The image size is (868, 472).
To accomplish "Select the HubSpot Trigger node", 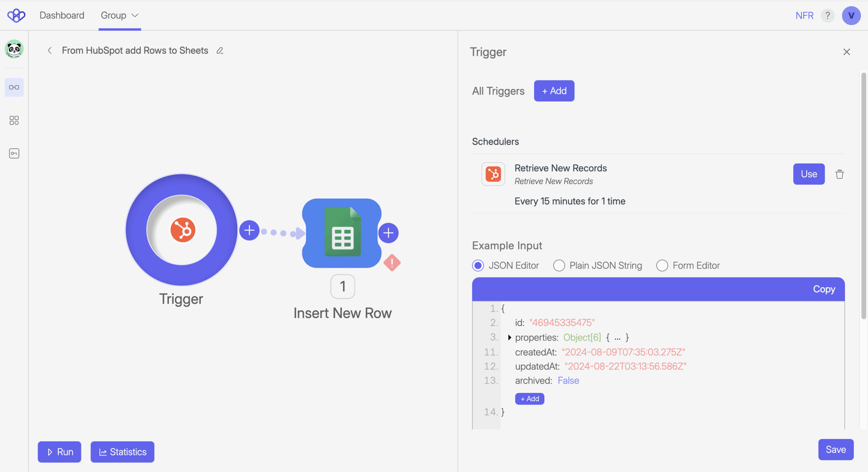I will [182, 230].
